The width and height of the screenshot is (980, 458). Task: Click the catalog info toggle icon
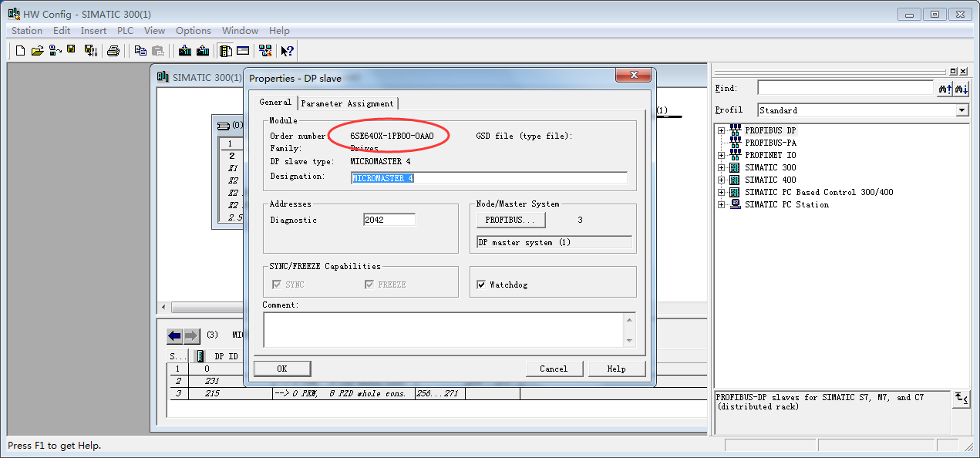pyautogui.click(x=961, y=398)
